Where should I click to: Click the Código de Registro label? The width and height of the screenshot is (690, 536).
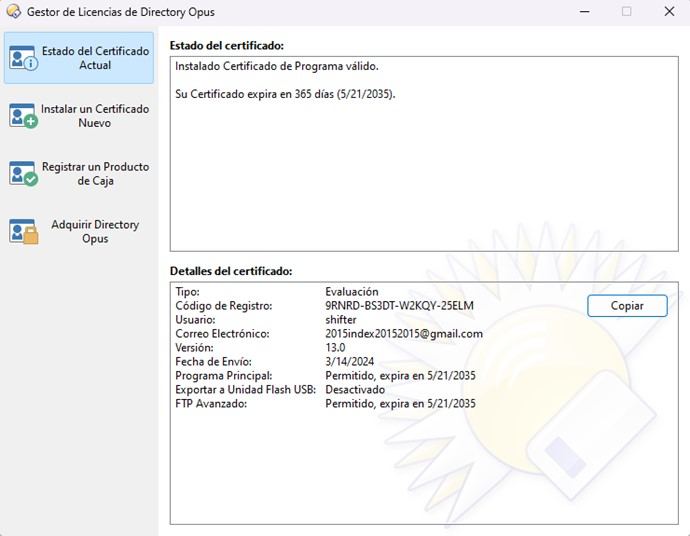click(224, 305)
